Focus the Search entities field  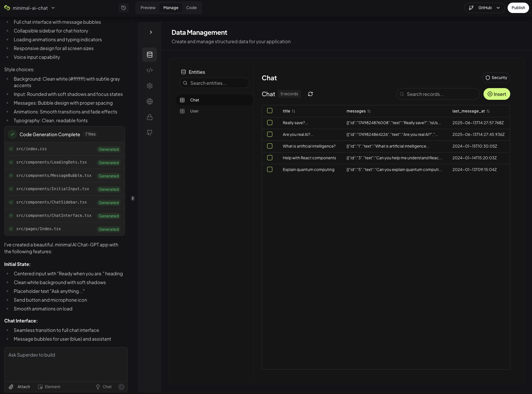pyautogui.click(x=214, y=83)
